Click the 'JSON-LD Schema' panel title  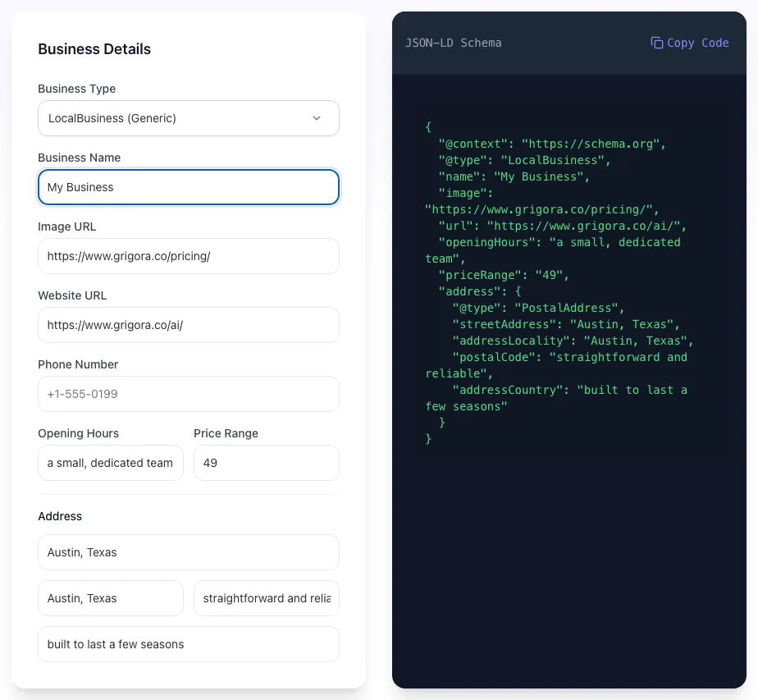(454, 43)
